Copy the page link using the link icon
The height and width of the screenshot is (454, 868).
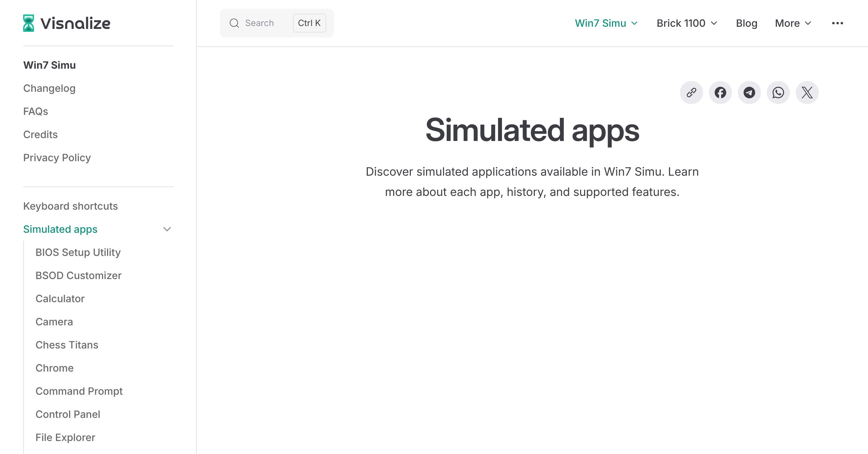pyautogui.click(x=691, y=93)
